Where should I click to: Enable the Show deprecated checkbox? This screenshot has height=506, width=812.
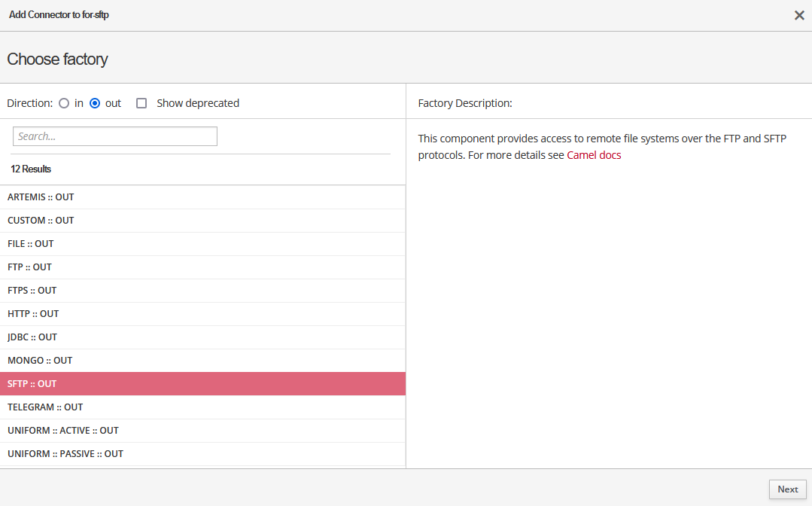coord(141,103)
